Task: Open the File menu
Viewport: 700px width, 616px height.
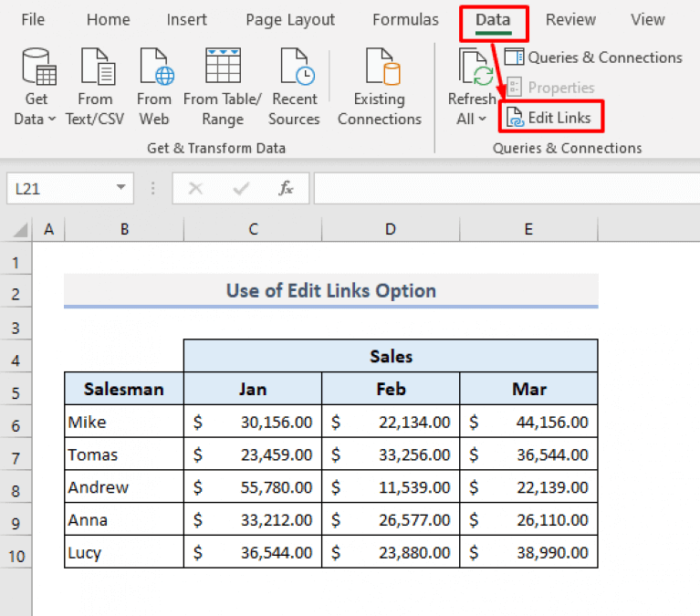Action: click(x=33, y=19)
